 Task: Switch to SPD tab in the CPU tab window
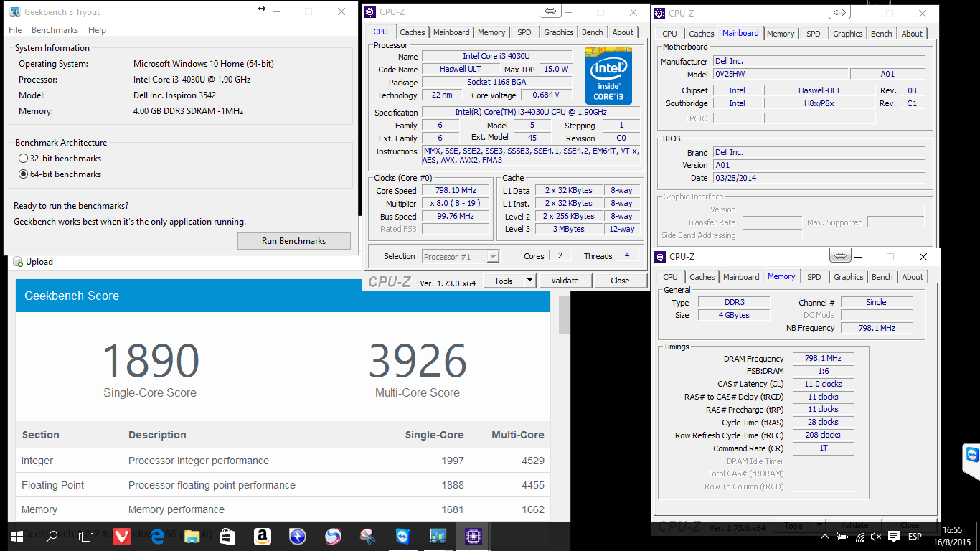(524, 32)
